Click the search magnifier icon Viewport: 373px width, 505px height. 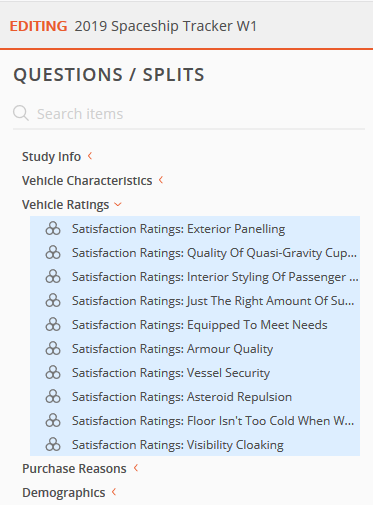[21, 113]
